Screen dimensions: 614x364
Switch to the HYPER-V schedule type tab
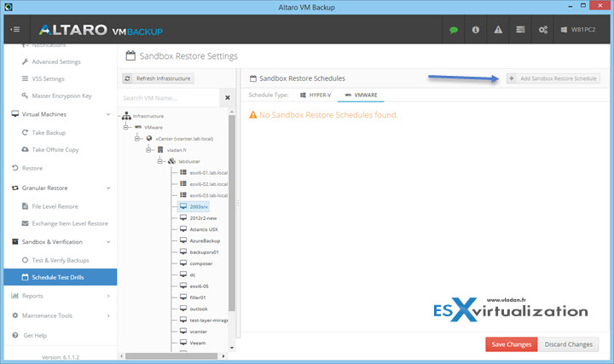point(316,95)
